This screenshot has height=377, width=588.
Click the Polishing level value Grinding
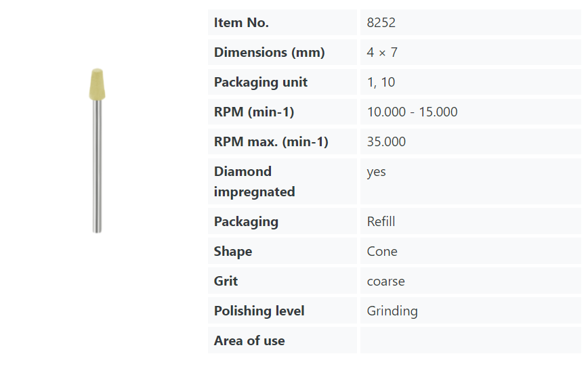pyautogui.click(x=392, y=311)
